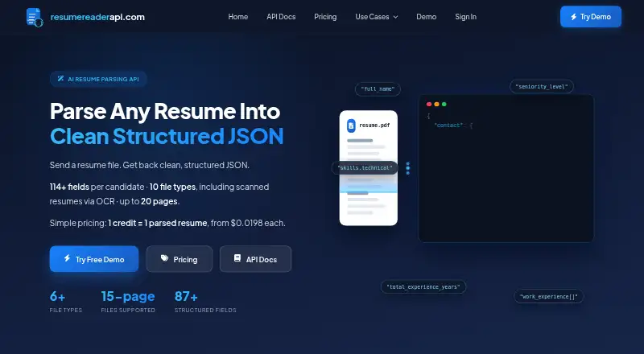This screenshot has height=354, width=644.
Task: Click Sign In in the navigation
Action: 466,17
